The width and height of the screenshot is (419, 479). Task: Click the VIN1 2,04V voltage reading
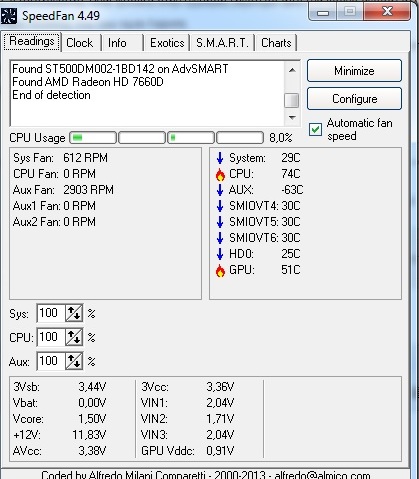188,403
